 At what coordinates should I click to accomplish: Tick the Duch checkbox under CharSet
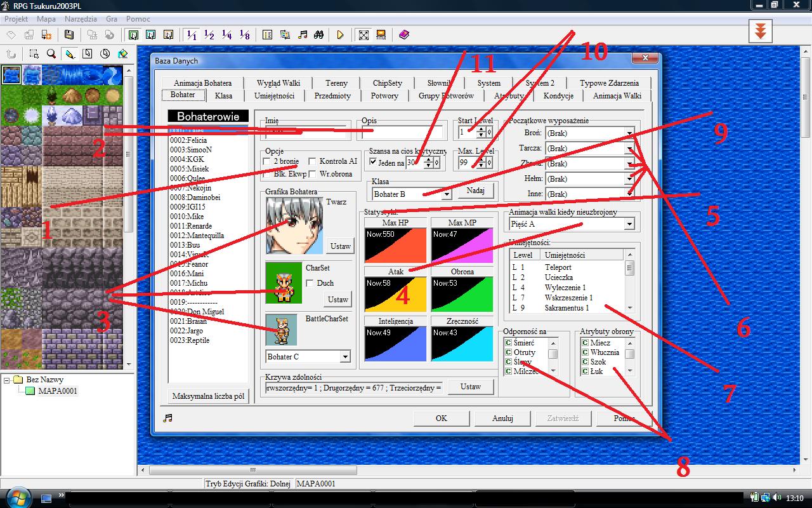pos(310,283)
